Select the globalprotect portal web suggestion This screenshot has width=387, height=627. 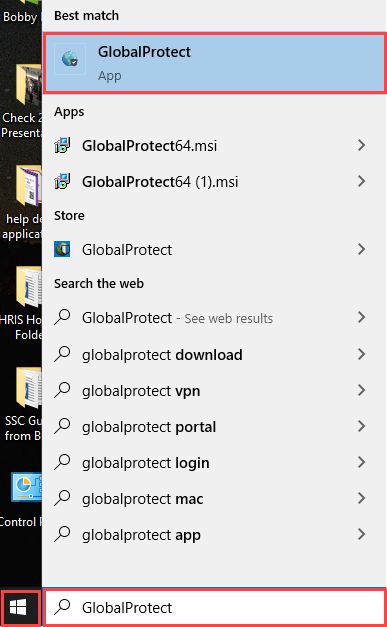coord(214,427)
